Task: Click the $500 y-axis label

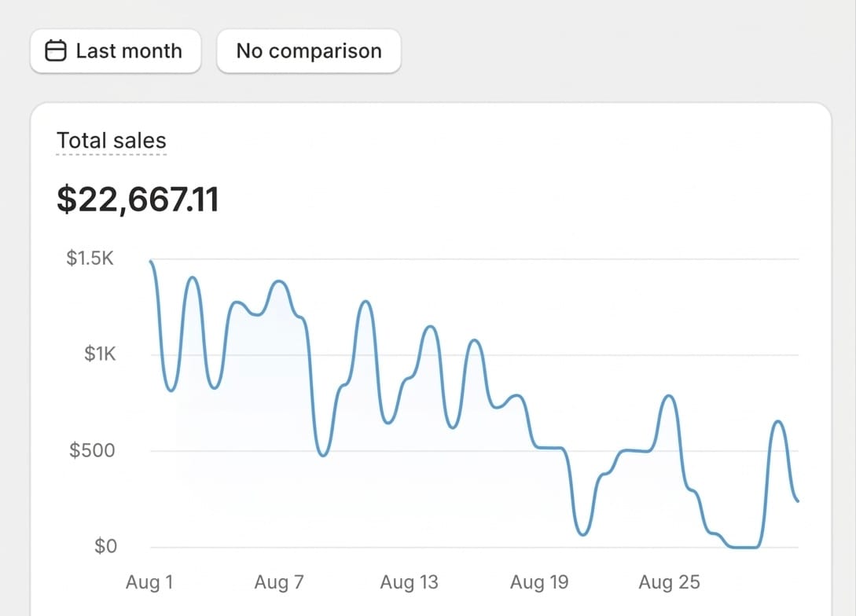Action: point(93,450)
